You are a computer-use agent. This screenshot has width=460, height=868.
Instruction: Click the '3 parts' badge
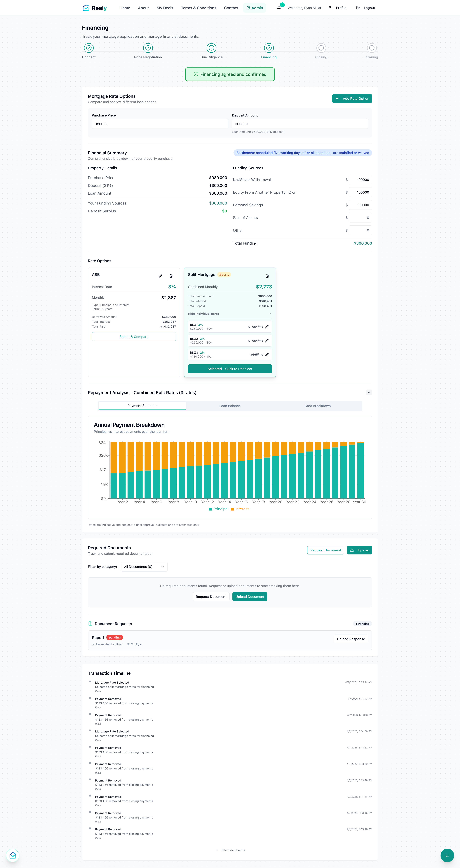(x=224, y=275)
